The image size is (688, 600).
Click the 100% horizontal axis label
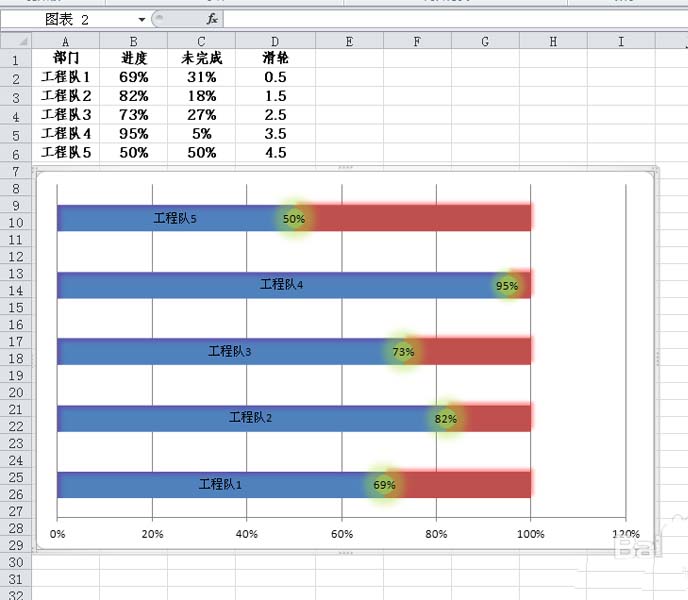click(x=530, y=534)
